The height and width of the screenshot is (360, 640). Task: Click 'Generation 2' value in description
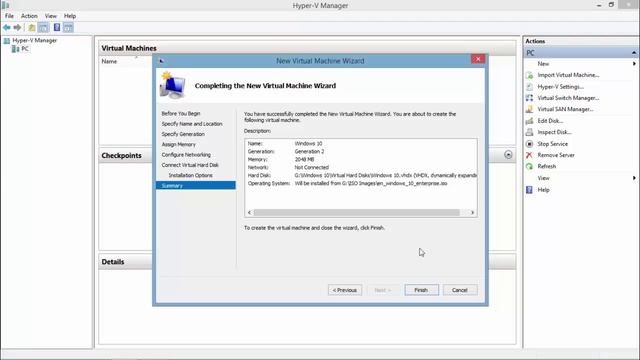point(309,151)
